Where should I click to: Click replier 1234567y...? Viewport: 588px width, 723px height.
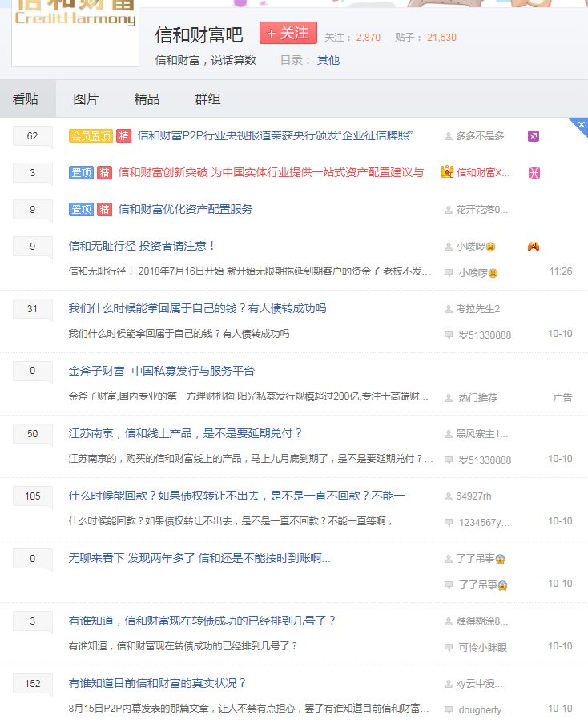coord(484,522)
